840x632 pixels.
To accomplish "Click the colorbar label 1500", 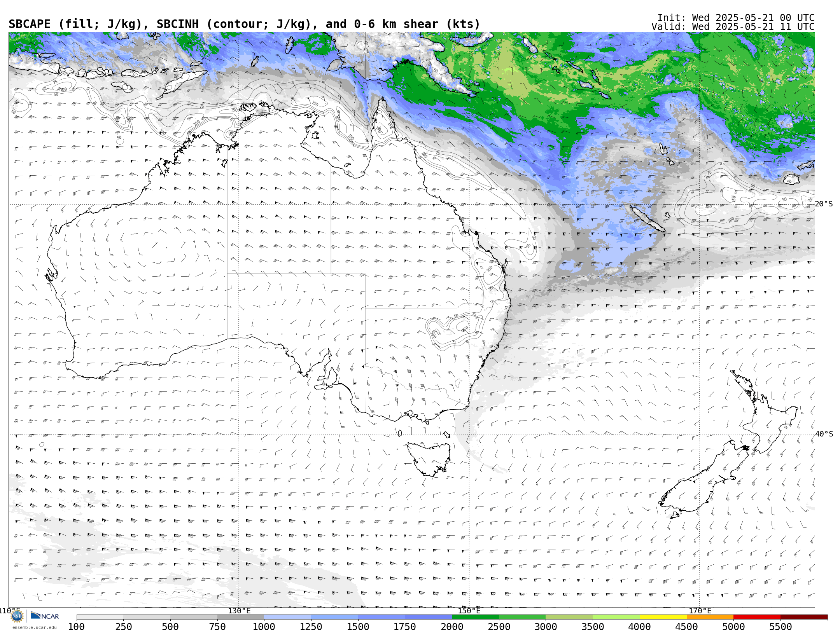I will point(358,627).
